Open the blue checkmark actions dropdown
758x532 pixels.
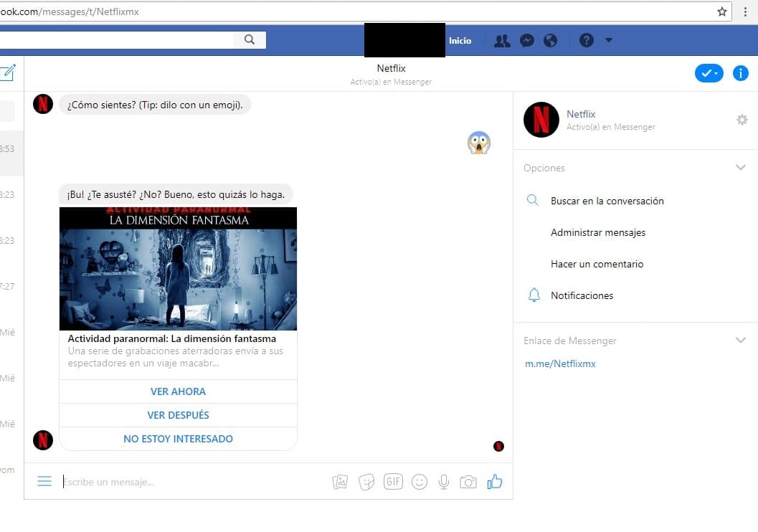point(709,73)
